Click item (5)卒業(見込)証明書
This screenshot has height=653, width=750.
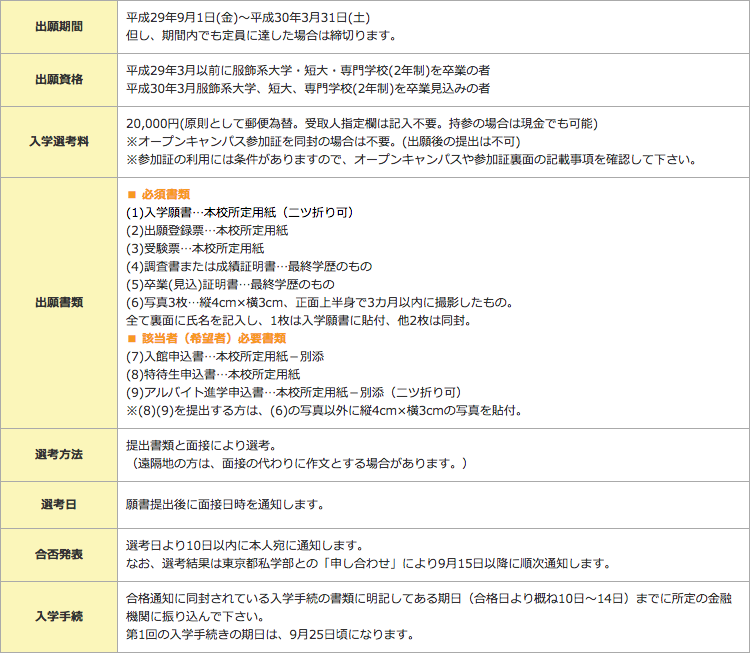(230, 285)
